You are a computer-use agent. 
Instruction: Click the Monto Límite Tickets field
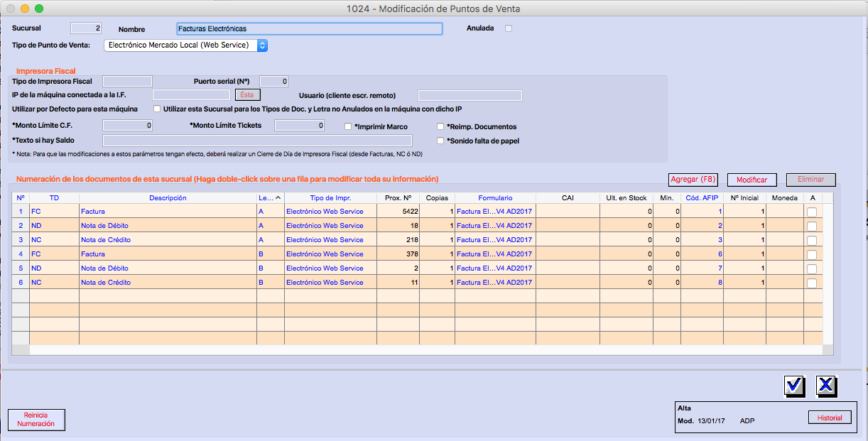point(299,126)
